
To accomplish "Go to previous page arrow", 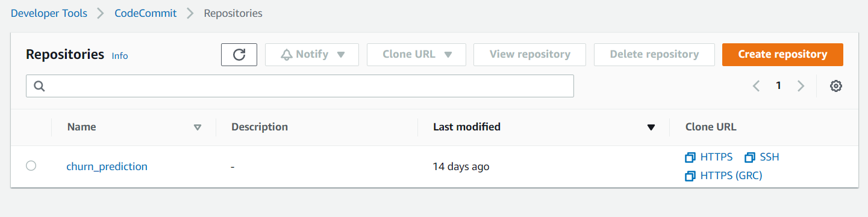I will click(x=757, y=86).
